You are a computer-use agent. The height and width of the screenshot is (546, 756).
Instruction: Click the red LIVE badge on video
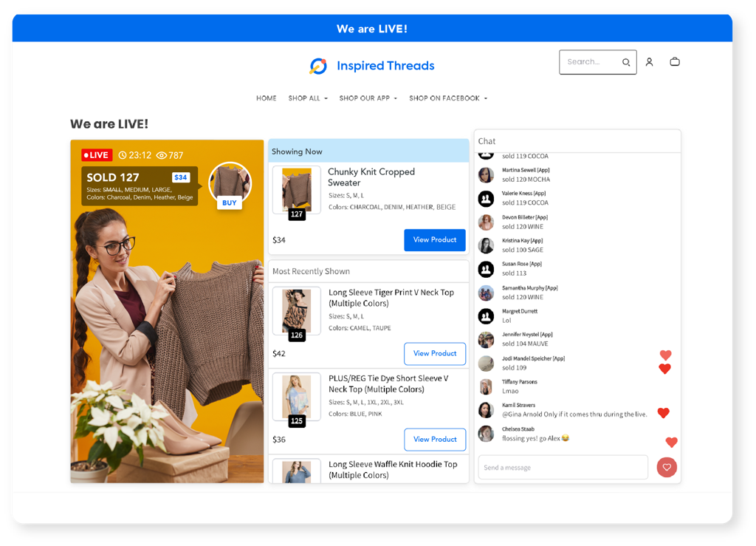pos(97,155)
